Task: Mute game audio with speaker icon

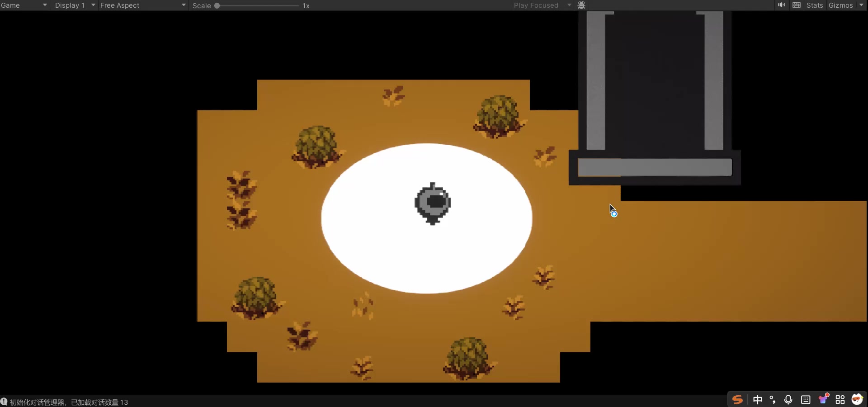Action: tap(781, 5)
